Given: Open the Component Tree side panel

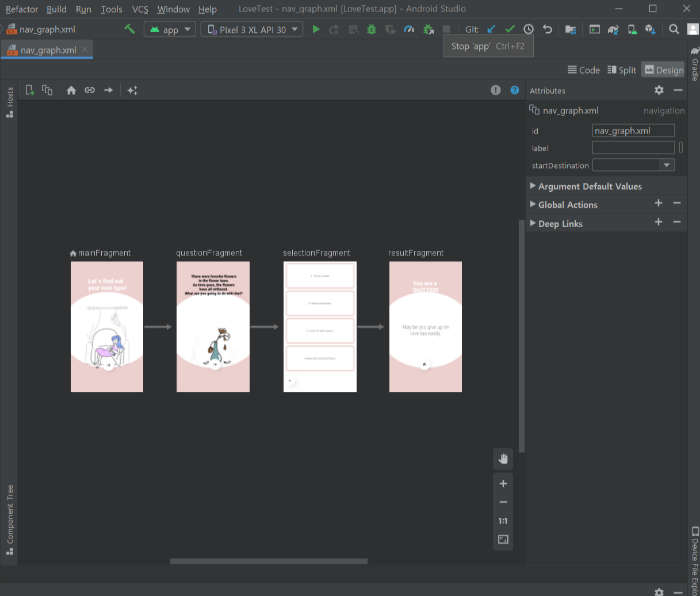Looking at the screenshot, I should click(10, 520).
